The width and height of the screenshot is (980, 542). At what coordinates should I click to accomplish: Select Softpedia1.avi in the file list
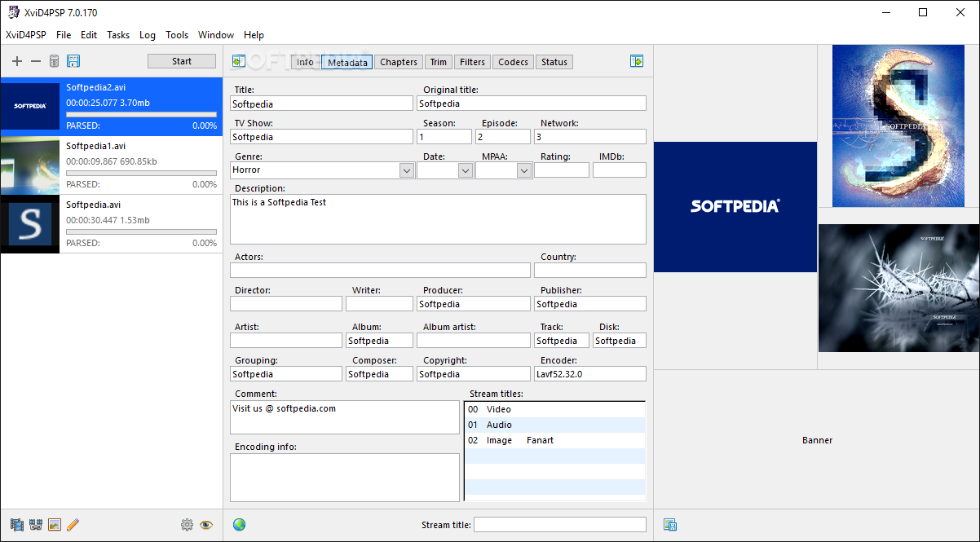(x=111, y=165)
